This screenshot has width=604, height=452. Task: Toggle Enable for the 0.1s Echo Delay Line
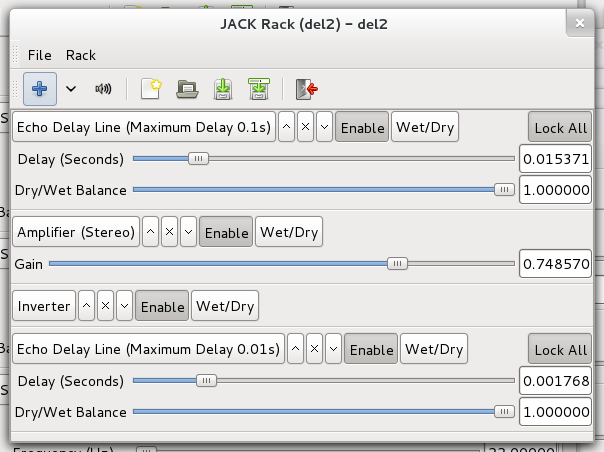[x=362, y=127]
